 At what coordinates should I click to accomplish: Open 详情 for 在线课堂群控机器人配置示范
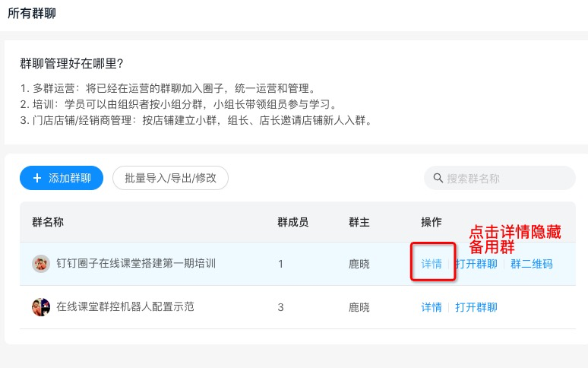click(x=432, y=307)
